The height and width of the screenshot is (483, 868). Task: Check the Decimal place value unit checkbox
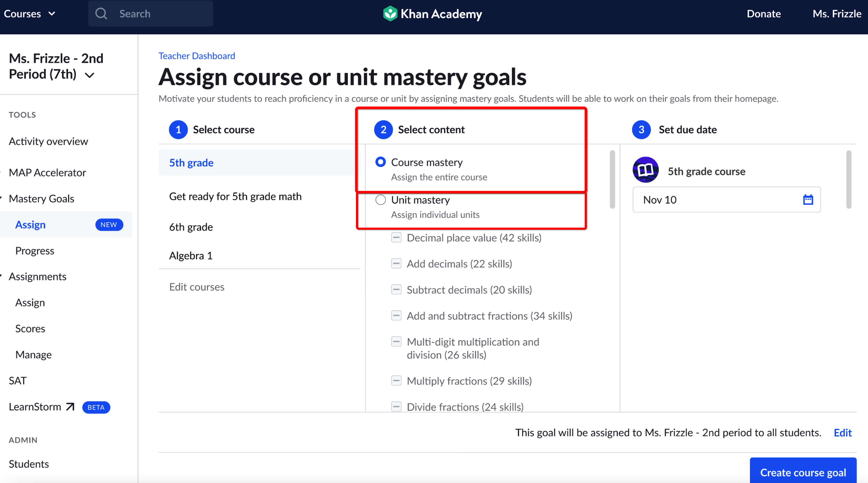coord(396,237)
